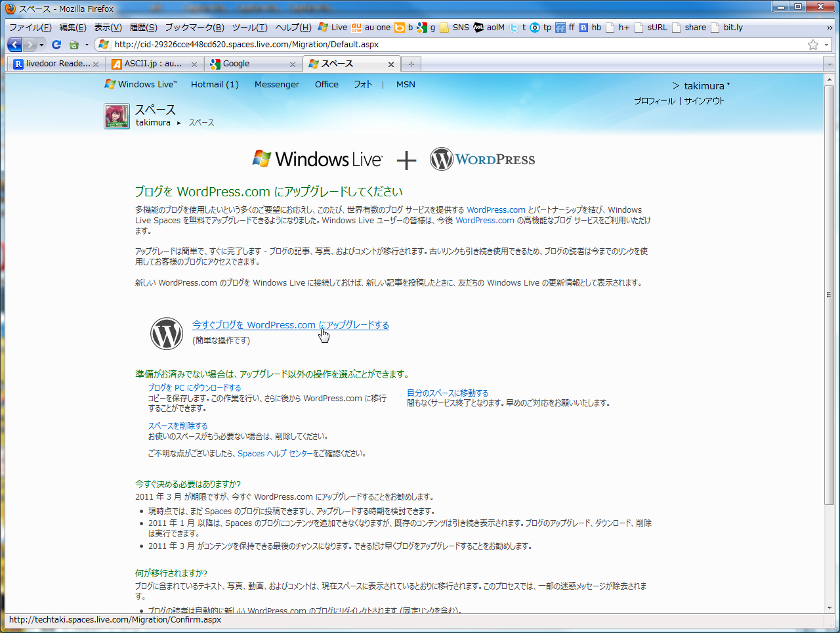840x633 pixels.
Task: Open プロフィール link
Action: (x=654, y=101)
